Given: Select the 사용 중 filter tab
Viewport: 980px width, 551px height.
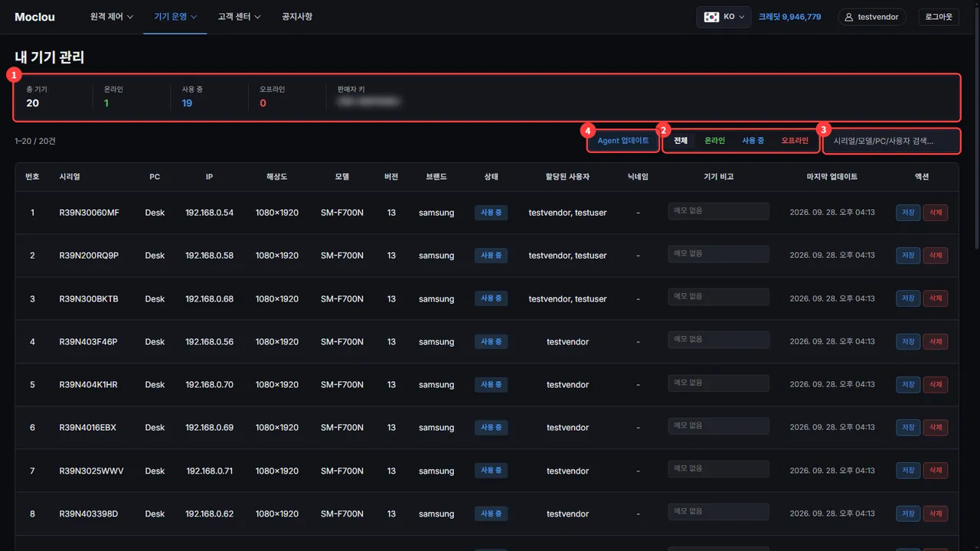Looking at the screenshot, I should 753,141.
